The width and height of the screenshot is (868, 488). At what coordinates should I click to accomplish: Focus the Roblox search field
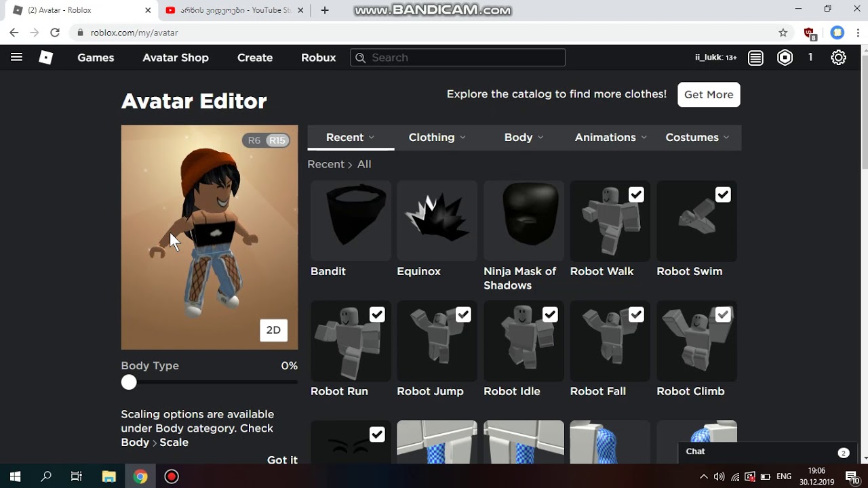point(458,58)
